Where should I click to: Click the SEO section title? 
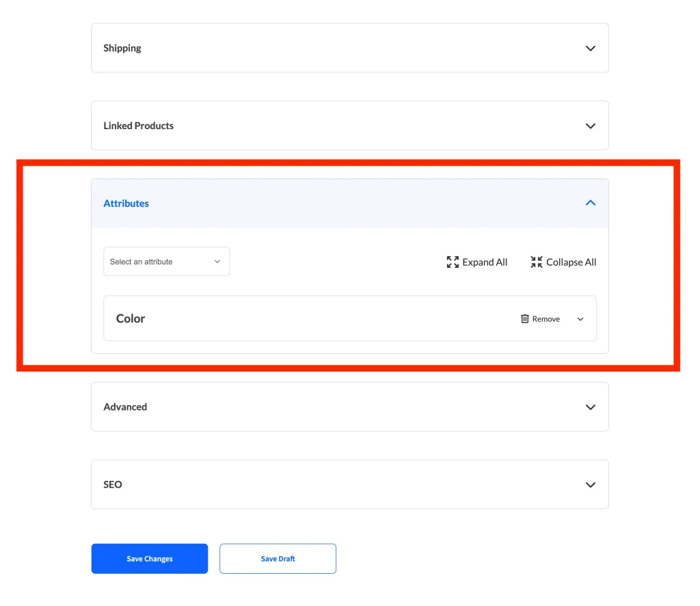pyautogui.click(x=113, y=484)
